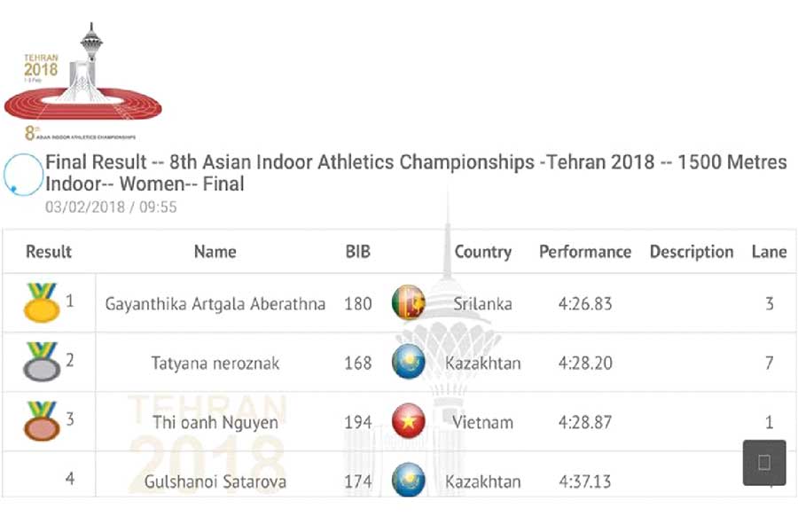Click Kazakhstan flag beside Tatyana neroznak
Screen dimensions: 798x532
point(409,363)
